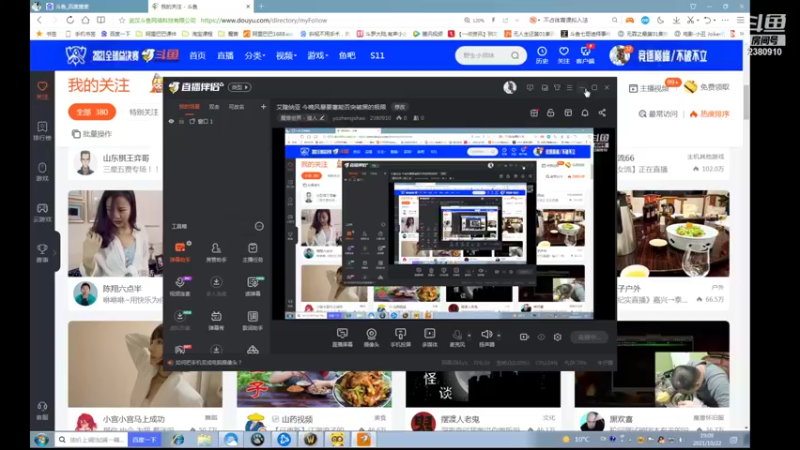Open the speaker device dropdown arrow
Image resolution: width=800 pixels, height=450 pixels.
pos(498,335)
